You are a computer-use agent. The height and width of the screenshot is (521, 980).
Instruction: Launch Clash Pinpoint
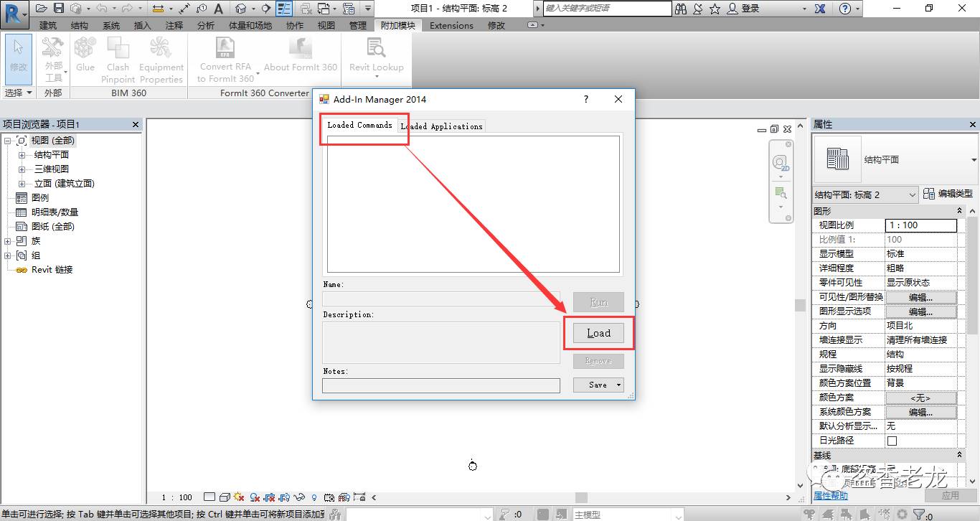(x=118, y=59)
